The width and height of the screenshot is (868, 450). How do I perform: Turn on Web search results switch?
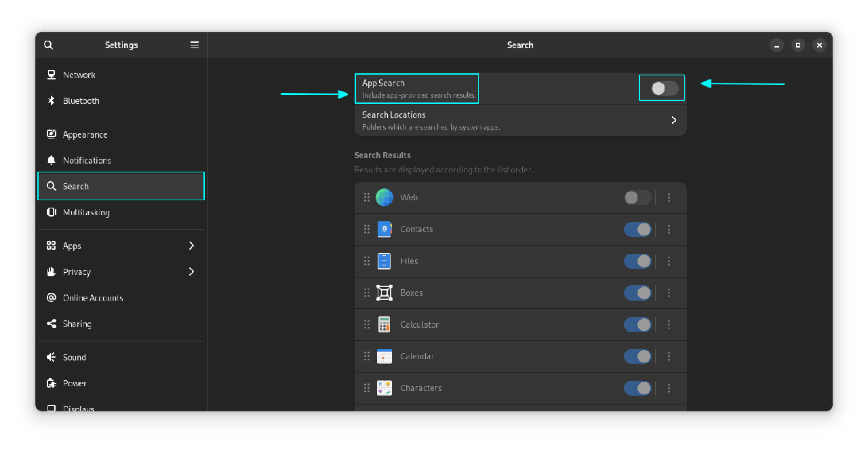point(637,198)
